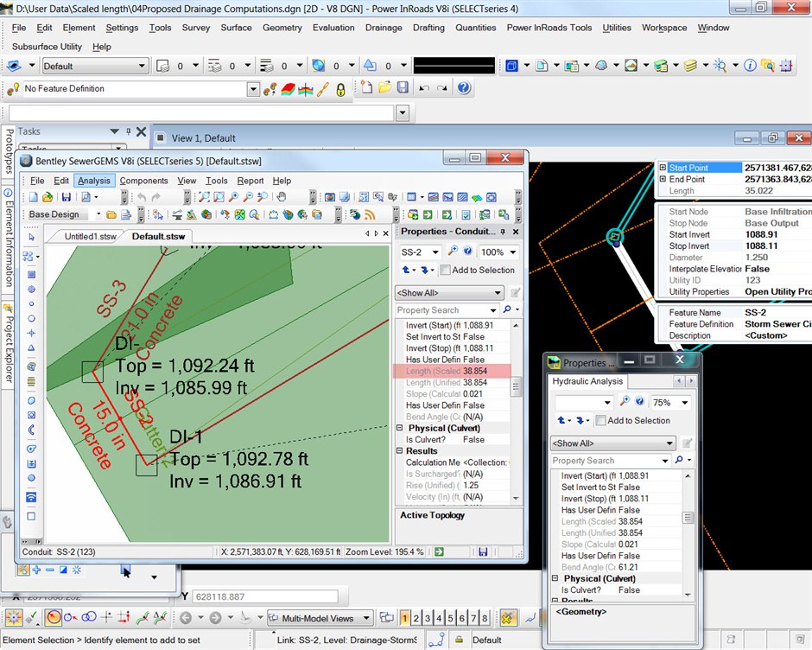The width and height of the screenshot is (812, 650).
Task: Switch to Untitled1.stsw tab
Action: 90,236
